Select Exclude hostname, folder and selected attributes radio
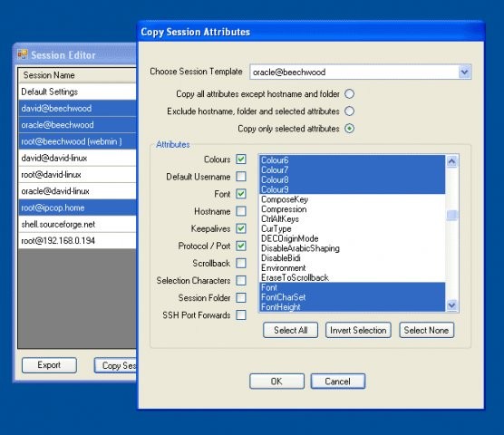This screenshot has width=504, height=435. (x=349, y=111)
